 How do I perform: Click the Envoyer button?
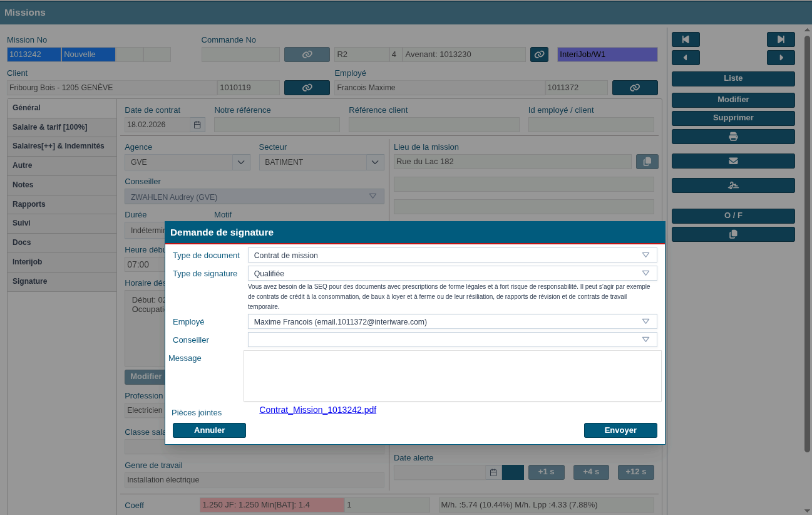[620, 430]
